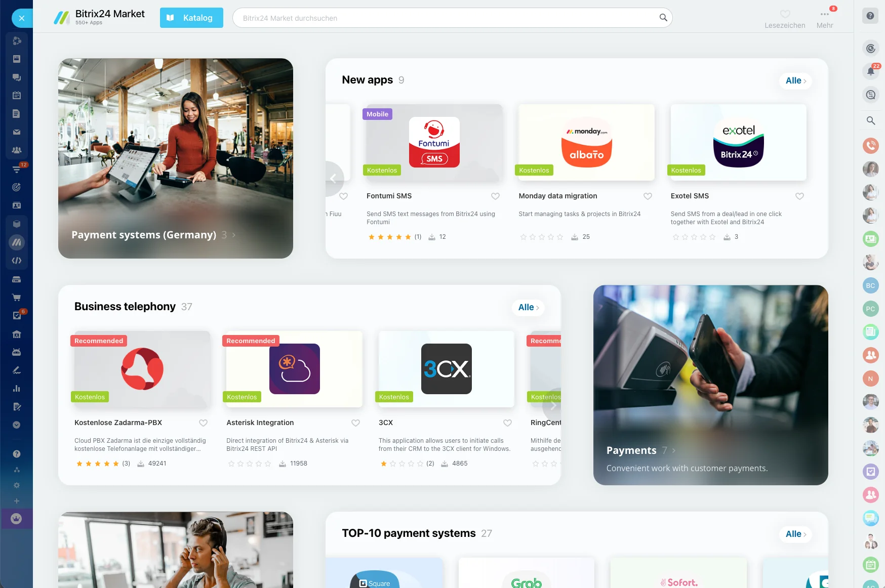This screenshot has height=588, width=885.
Task: Toggle favorite heart on 3CX app
Action: pyautogui.click(x=508, y=423)
